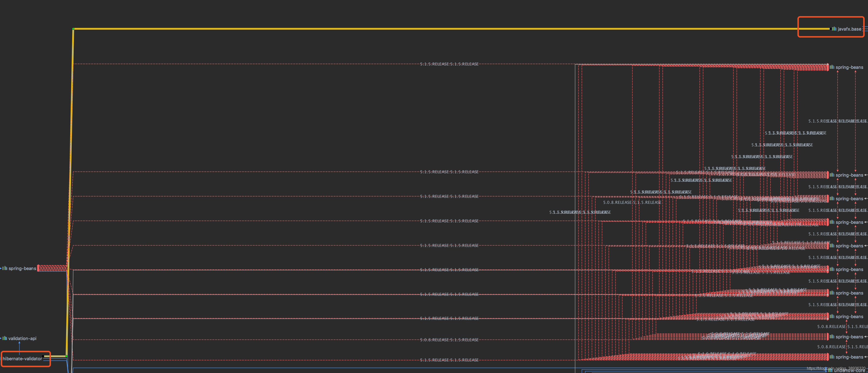Click the topmost 5.1.5.RELEASE:5.1.5.RELEASE label under javafx.base edge
The image size is (868, 373).
click(449, 64)
